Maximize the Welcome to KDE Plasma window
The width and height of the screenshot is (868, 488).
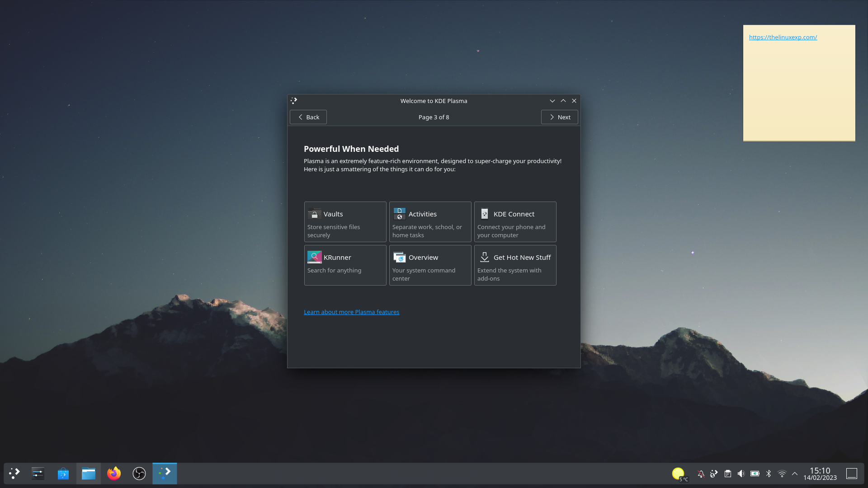pos(563,101)
